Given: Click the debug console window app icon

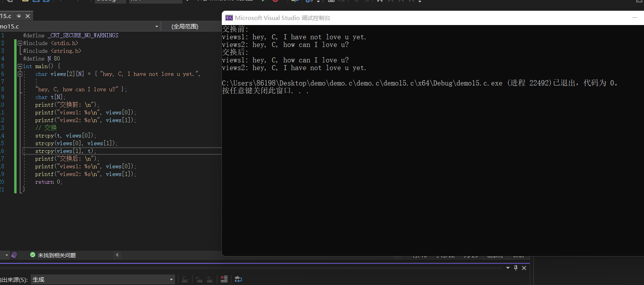Looking at the screenshot, I should click(x=229, y=18).
